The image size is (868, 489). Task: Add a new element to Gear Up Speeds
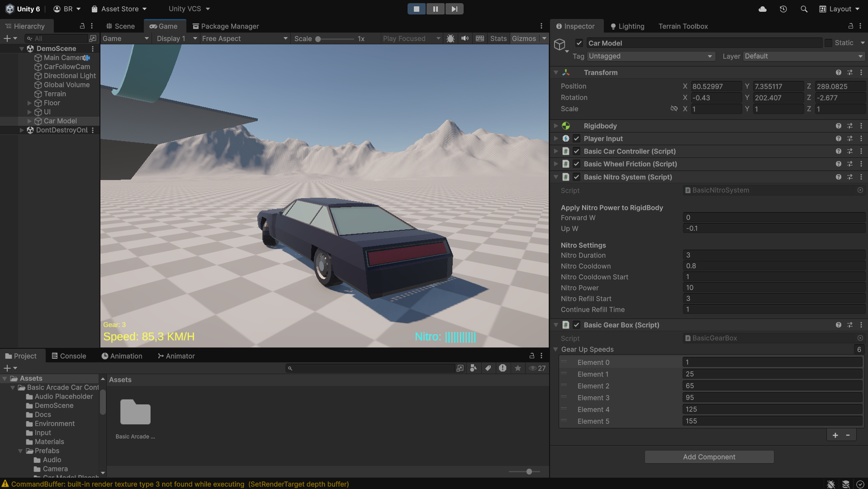pyautogui.click(x=835, y=435)
